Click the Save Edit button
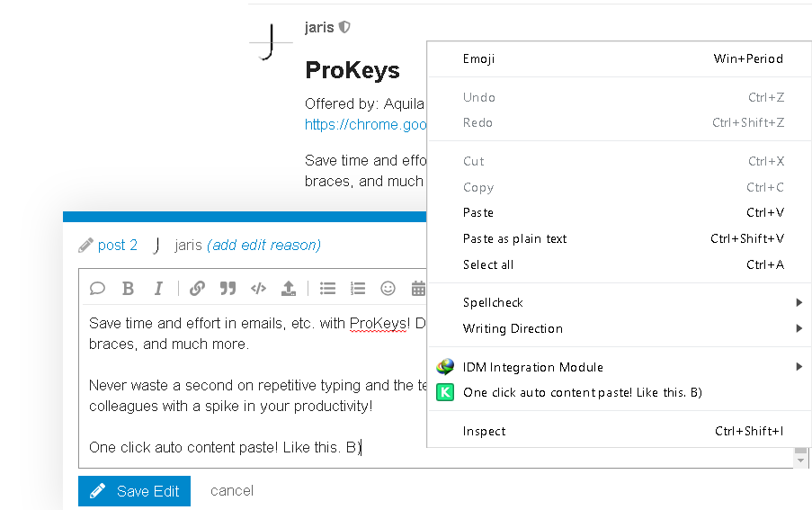This screenshot has width=812, height=510. 134,491
